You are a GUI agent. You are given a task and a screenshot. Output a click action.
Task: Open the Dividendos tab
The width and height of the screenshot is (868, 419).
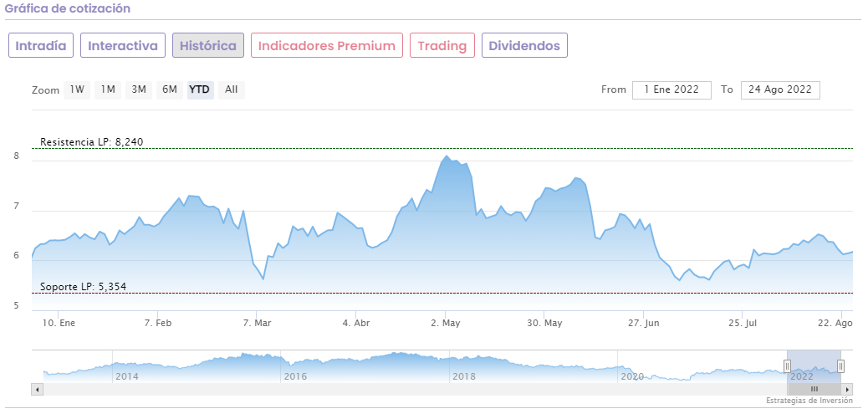click(524, 46)
